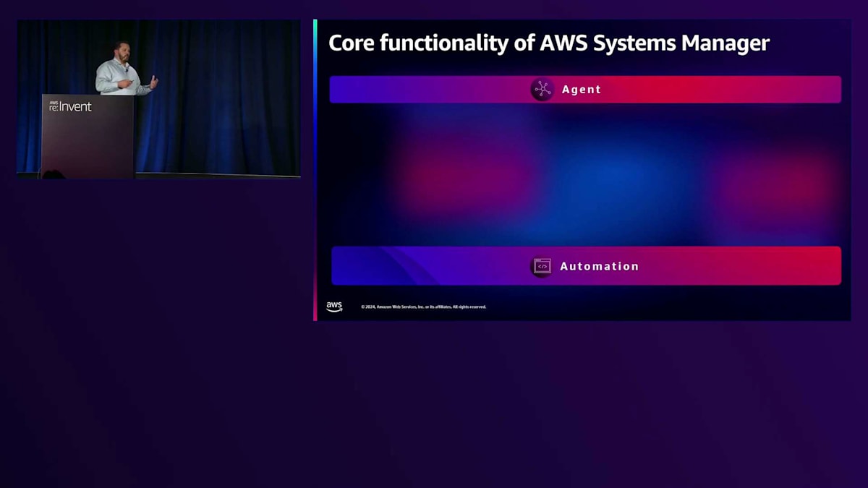
Task: Click the Automation code window icon
Action: (x=542, y=266)
